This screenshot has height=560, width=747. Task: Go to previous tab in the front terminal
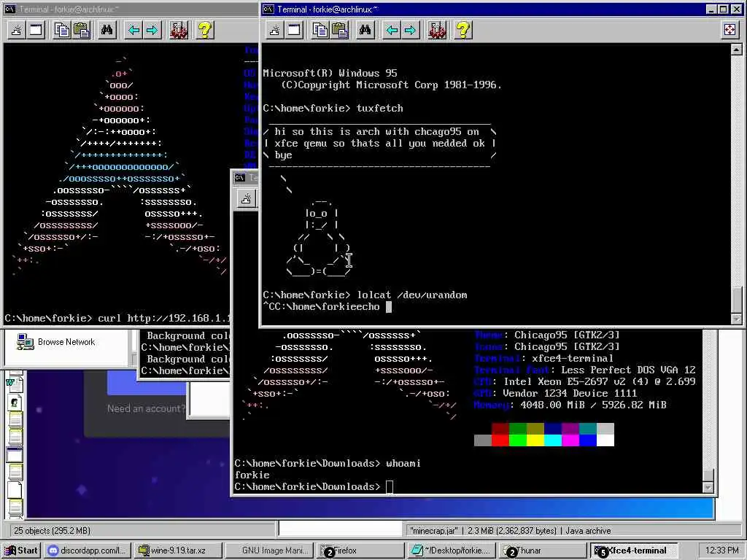pos(392,31)
